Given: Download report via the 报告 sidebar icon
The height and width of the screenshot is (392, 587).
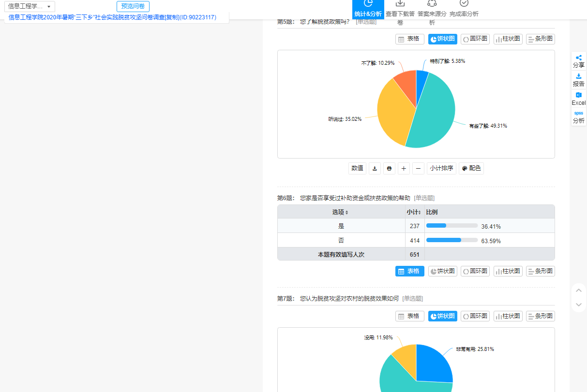Looking at the screenshot, I should pyautogui.click(x=578, y=80).
